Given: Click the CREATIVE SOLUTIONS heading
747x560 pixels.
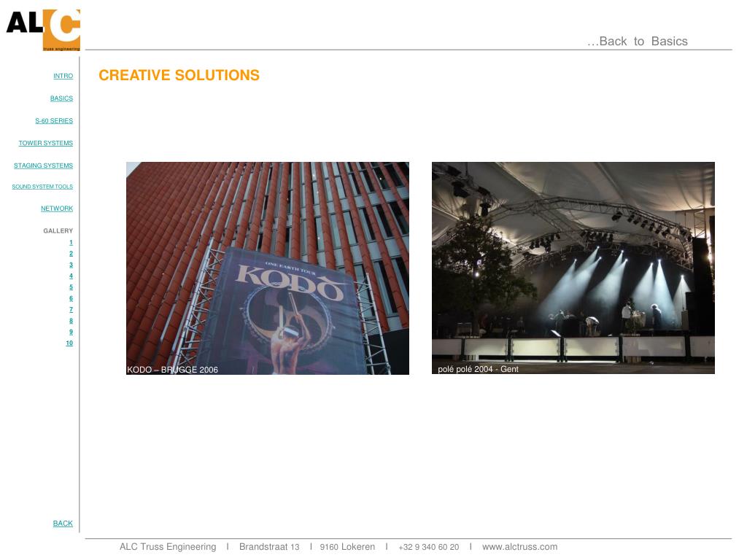Looking at the screenshot, I should click(x=179, y=75).
